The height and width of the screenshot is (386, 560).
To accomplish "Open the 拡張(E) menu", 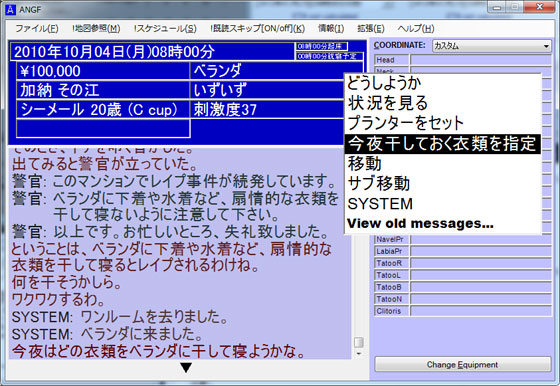I will pos(371,28).
